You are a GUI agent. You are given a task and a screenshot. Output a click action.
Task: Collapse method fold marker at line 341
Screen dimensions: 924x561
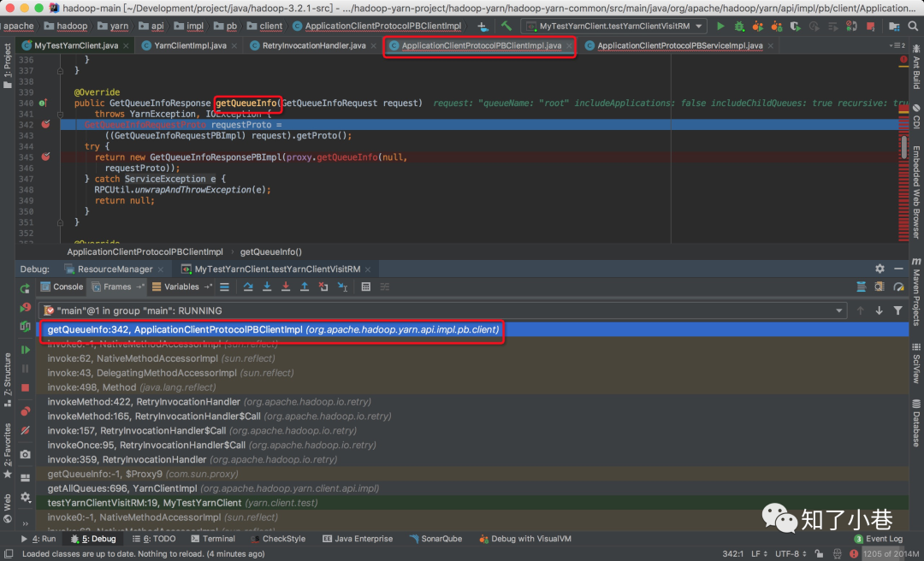click(60, 115)
